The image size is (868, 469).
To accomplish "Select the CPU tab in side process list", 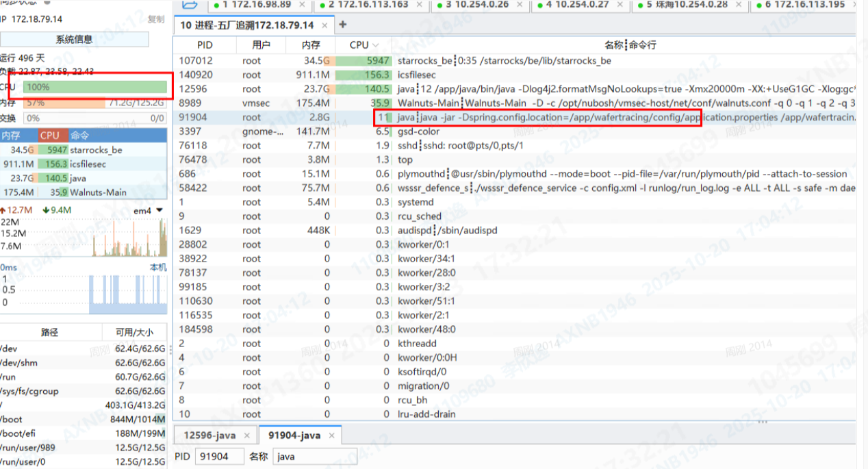I will (50, 136).
